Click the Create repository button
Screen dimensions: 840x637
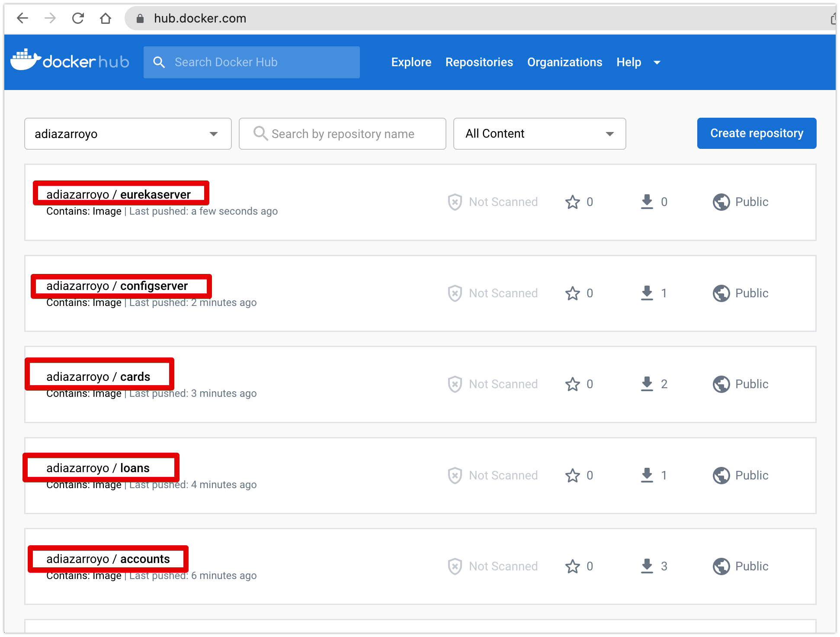click(757, 133)
